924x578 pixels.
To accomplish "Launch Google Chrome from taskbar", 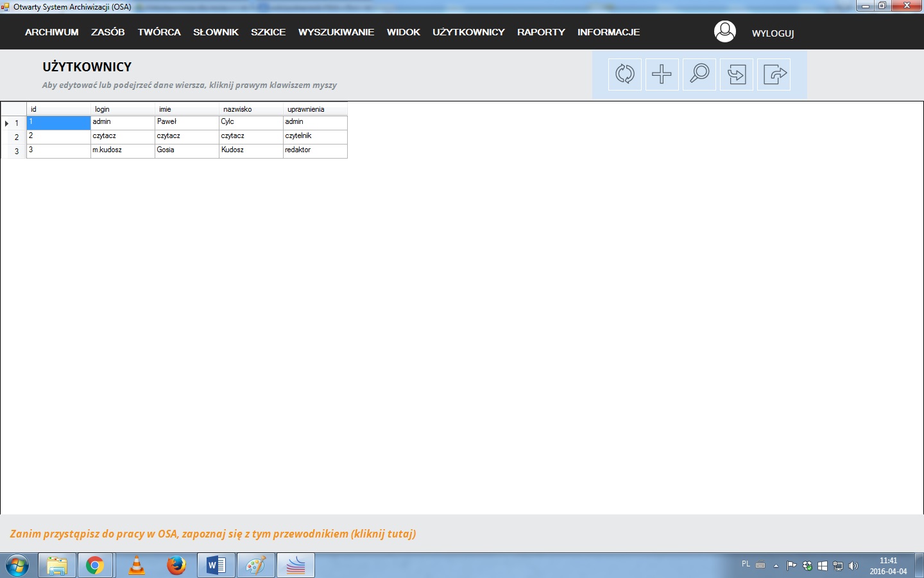I will 95,566.
